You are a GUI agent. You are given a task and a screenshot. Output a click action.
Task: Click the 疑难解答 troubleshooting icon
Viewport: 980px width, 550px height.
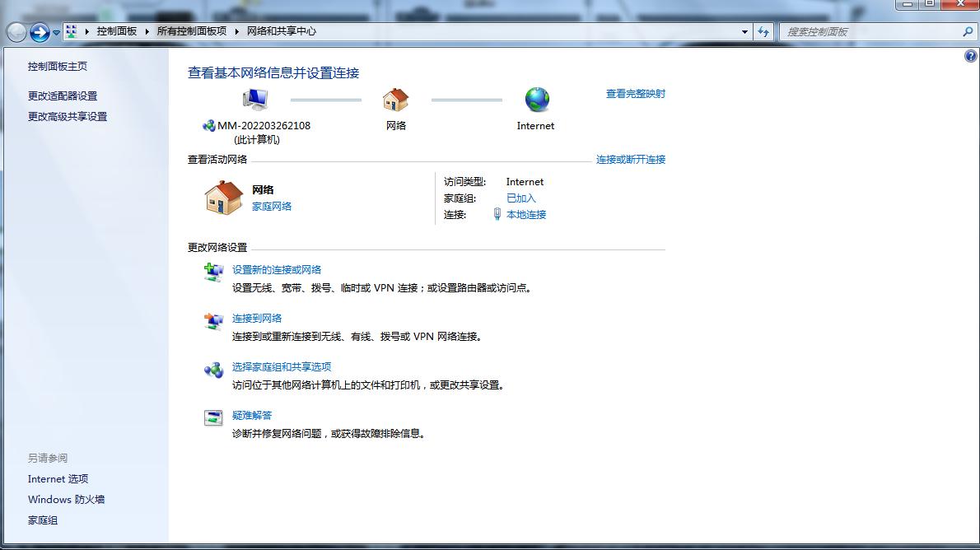point(213,419)
